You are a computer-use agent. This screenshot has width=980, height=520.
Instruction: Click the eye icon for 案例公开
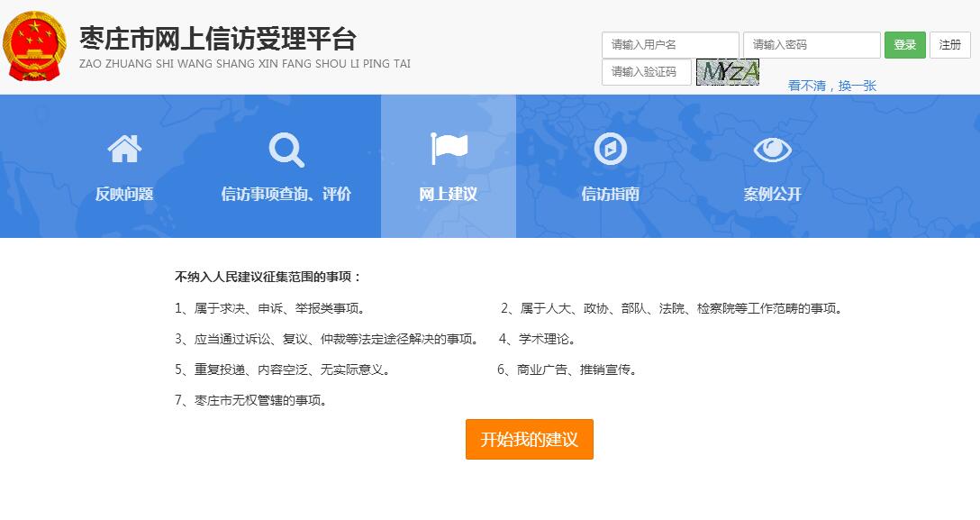coord(772,150)
